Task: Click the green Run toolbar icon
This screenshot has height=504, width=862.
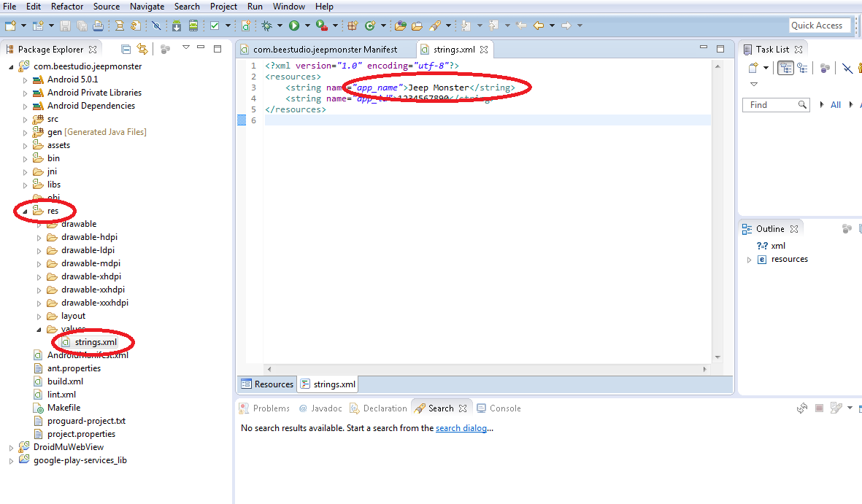Action: [x=293, y=25]
